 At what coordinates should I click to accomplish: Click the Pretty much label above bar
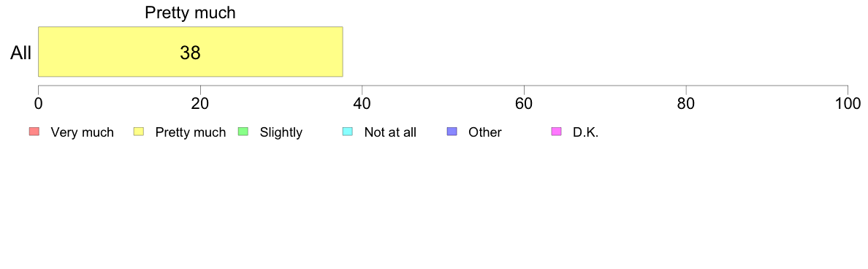point(191,12)
